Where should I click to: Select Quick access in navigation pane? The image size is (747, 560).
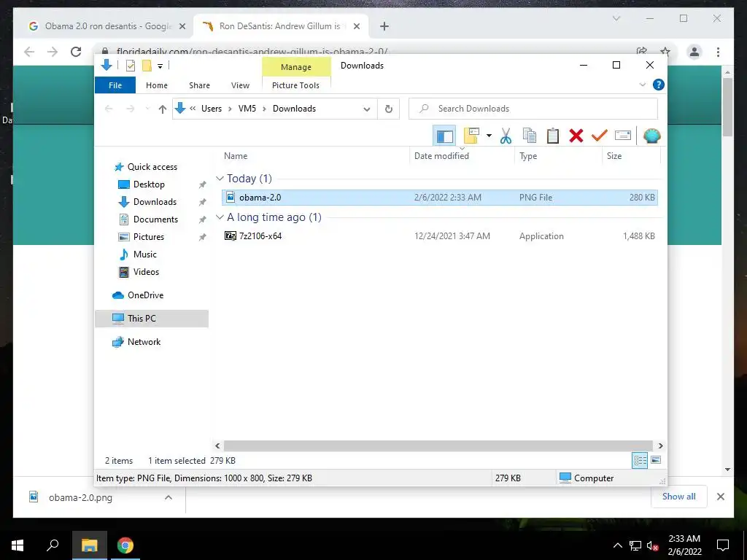pyautogui.click(x=152, y=167)
